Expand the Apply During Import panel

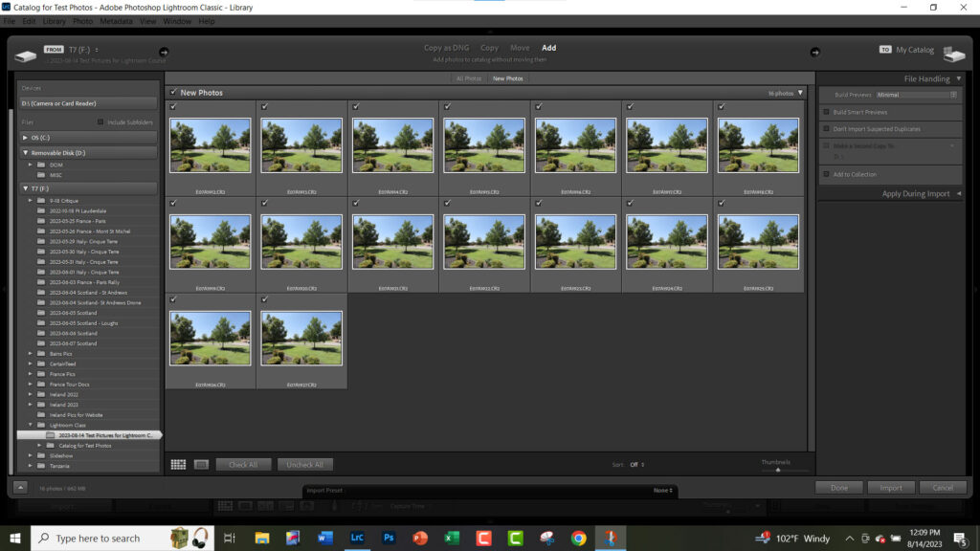click(x=959, y=194)
